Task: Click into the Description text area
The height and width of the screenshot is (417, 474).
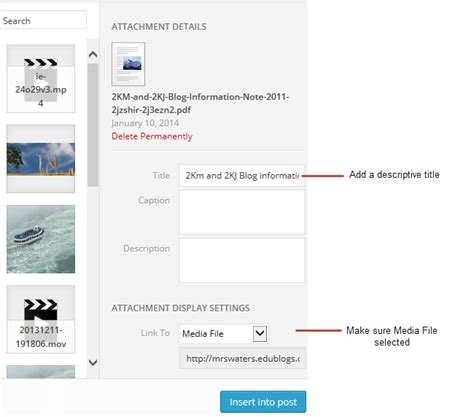Action: (242, 260)
